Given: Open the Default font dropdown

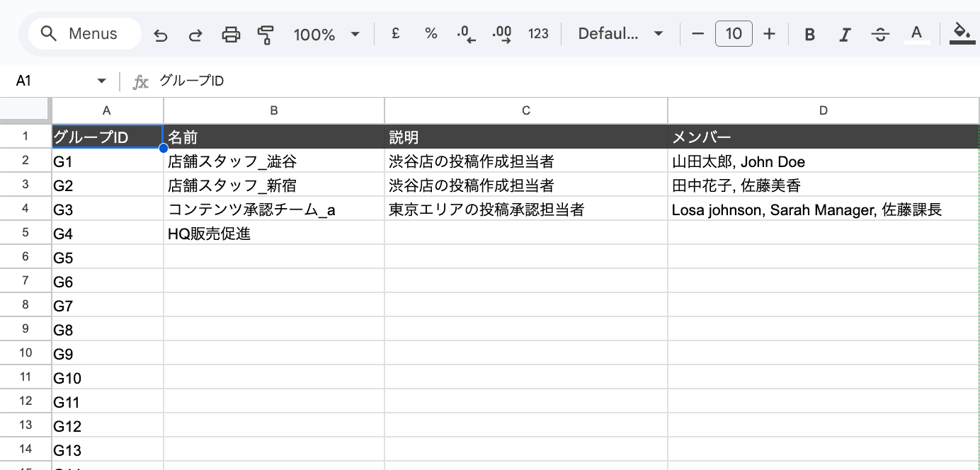Looking at the screenshot, I should point(621,34).
